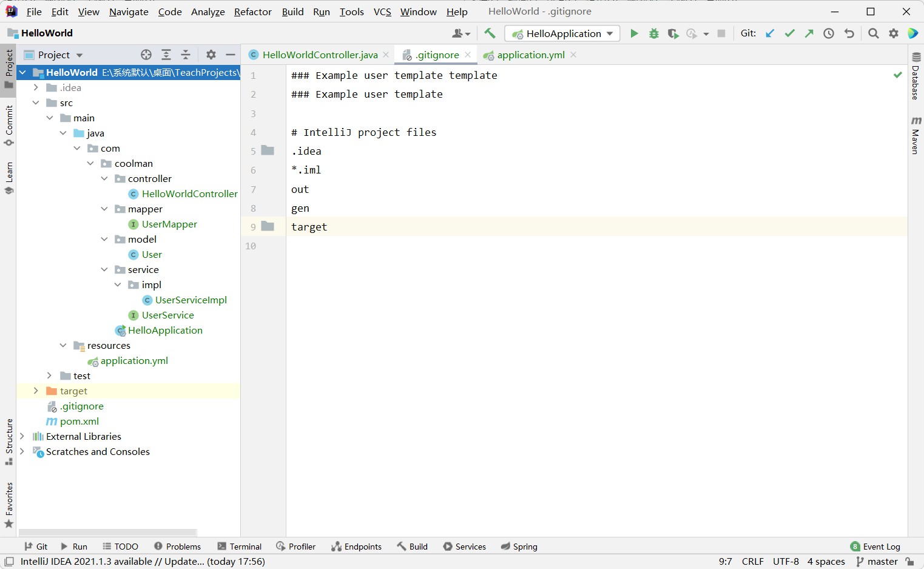The image size is (924, 569).
Task: Toggle the read-only lock icon in status bar
Action: (909, 562)
